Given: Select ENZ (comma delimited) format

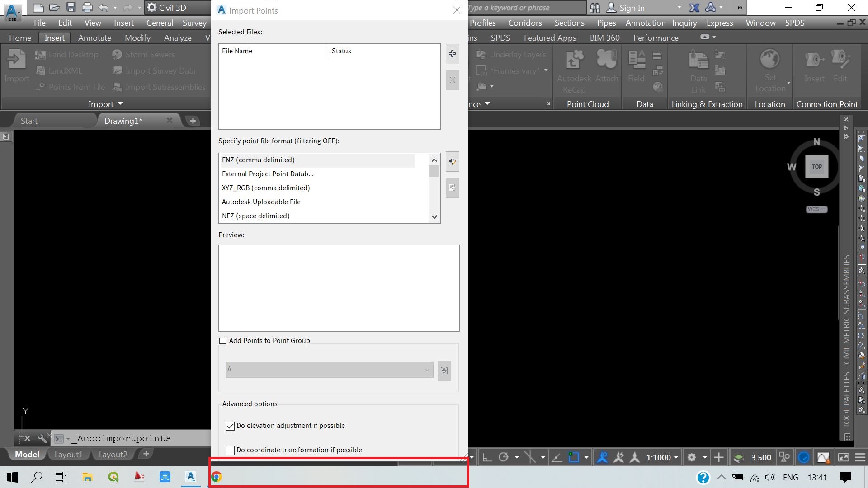Looking at the screenshot, I should tap(318, 160).
